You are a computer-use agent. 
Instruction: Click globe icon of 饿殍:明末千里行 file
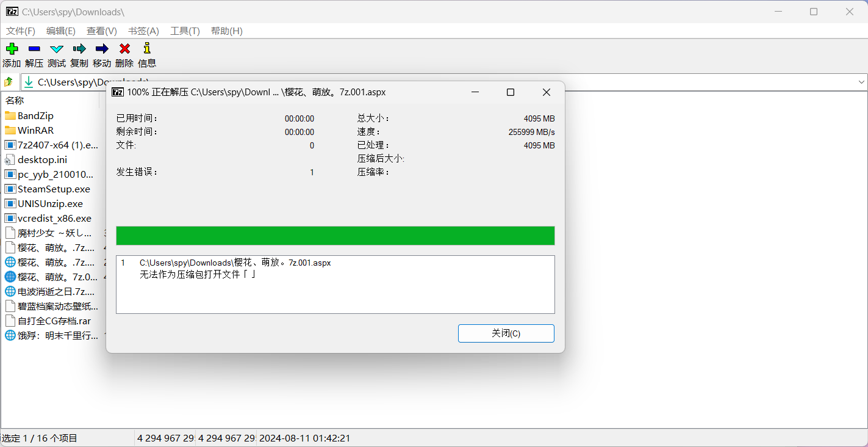click(x=10, y=335)
